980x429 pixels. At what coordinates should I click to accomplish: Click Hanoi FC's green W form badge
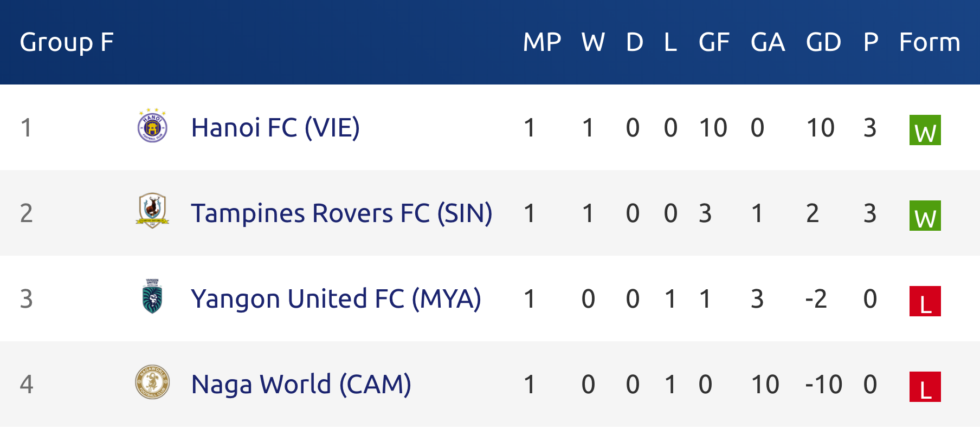click(925, 130)
